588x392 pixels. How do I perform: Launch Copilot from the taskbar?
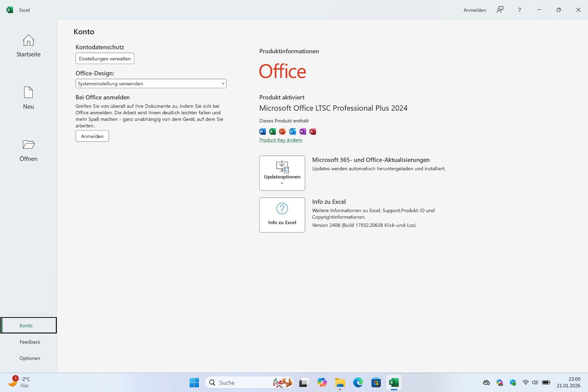322,383
